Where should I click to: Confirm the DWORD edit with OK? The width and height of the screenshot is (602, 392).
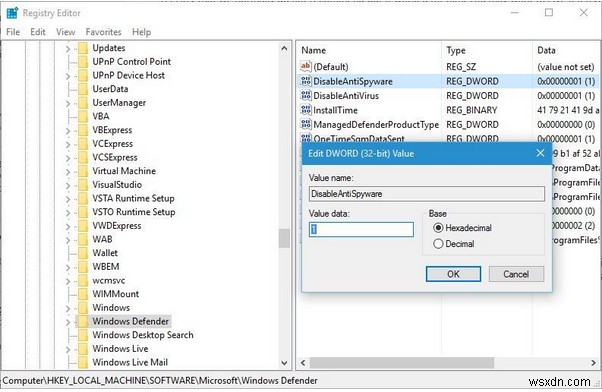click(x=453, y=274)
